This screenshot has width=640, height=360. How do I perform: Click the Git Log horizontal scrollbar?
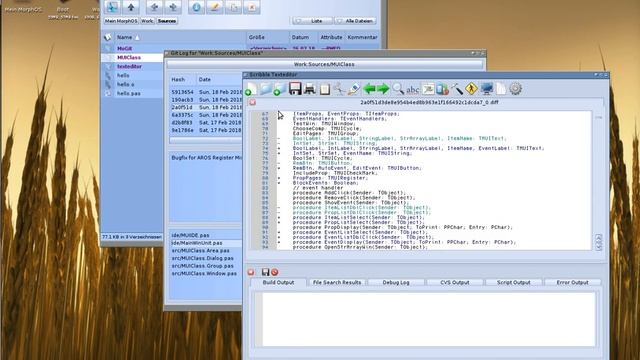[206, 140]
